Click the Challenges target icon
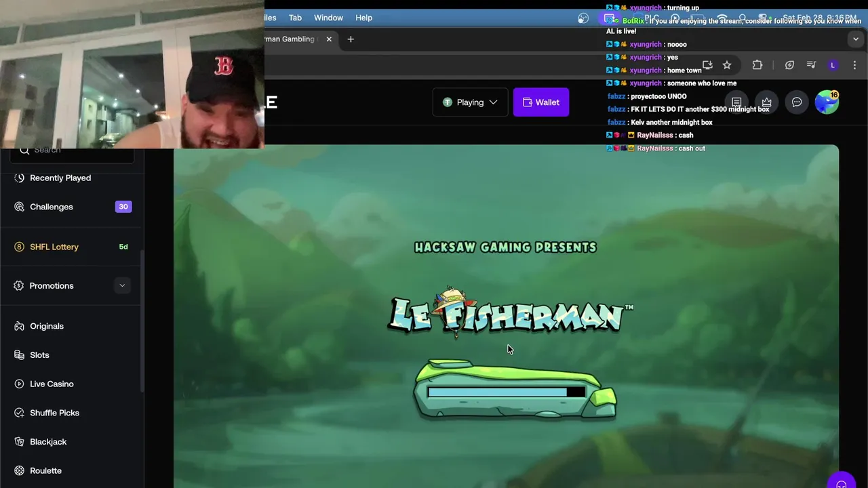This screenshot has width=868, height=488. [x=19, y=207]
